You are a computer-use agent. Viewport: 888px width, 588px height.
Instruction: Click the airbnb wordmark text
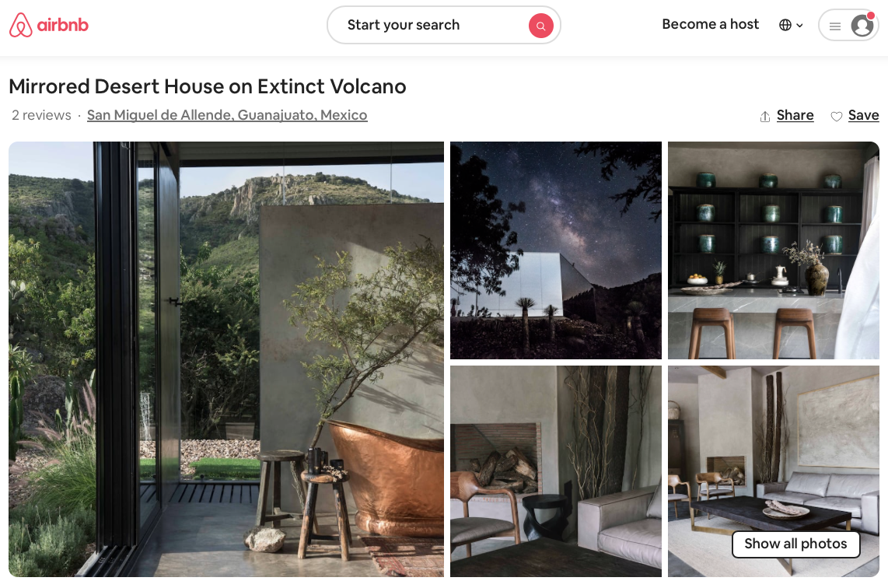coord(62,25)
